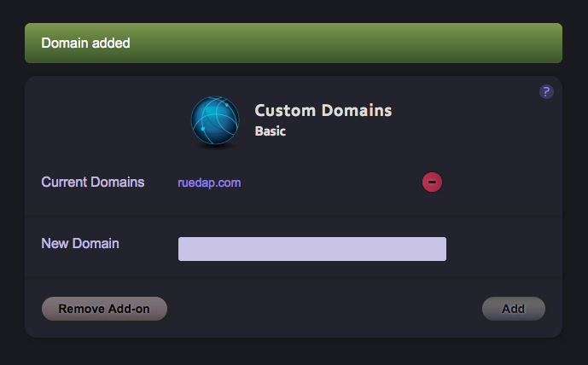Uninstall the add-on via Remove Add-on
The width and height of the screenshot is (588, 365).
[x=104, y=309]
